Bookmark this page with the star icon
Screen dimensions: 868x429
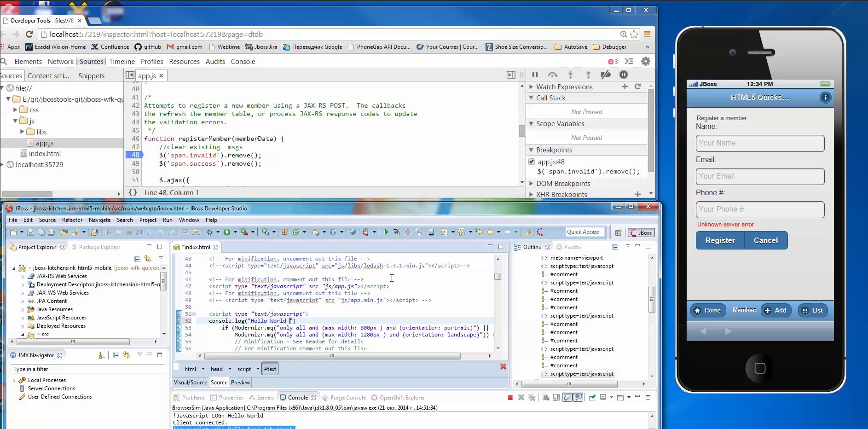click(x=634, y=34)
